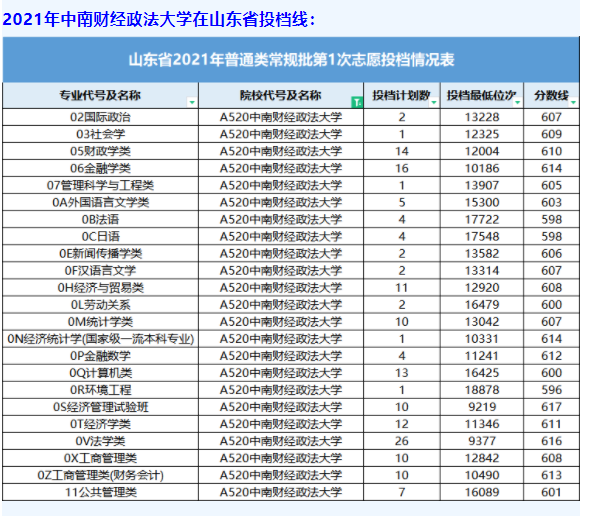Click active filter icon on 院校代号及名称 column
This screenshot has width=589, height=516.
pyautogui.click(x=357, y=102)
